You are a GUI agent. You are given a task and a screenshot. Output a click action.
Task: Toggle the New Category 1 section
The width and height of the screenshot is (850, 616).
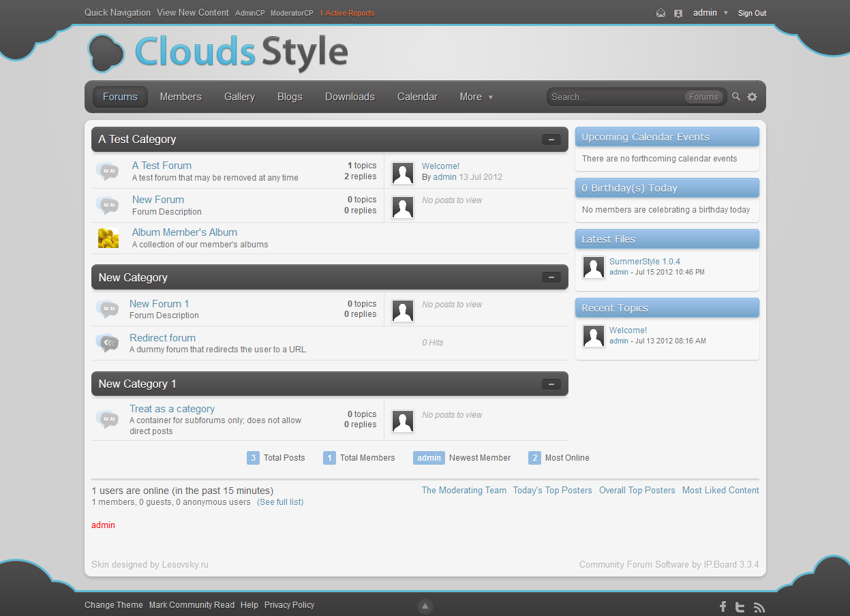(551, 384)
